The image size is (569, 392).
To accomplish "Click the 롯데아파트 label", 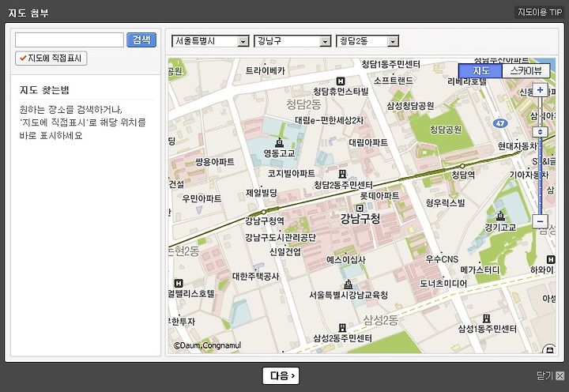I will point(379,196).
